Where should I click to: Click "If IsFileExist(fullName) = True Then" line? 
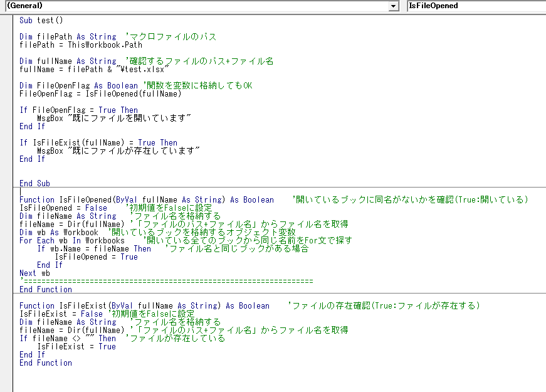pyautogui.click(x=98, y=143)
